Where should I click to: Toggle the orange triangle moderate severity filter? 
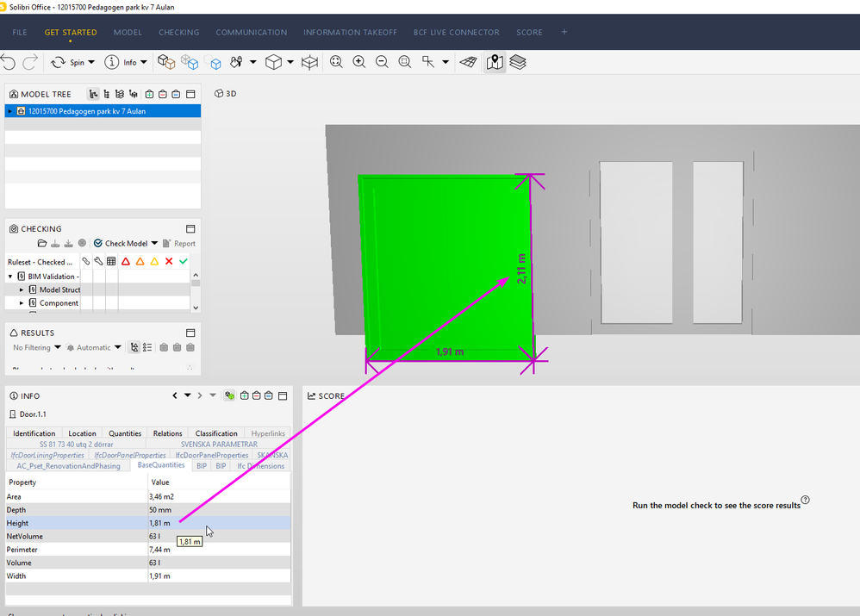pos(140,262)
